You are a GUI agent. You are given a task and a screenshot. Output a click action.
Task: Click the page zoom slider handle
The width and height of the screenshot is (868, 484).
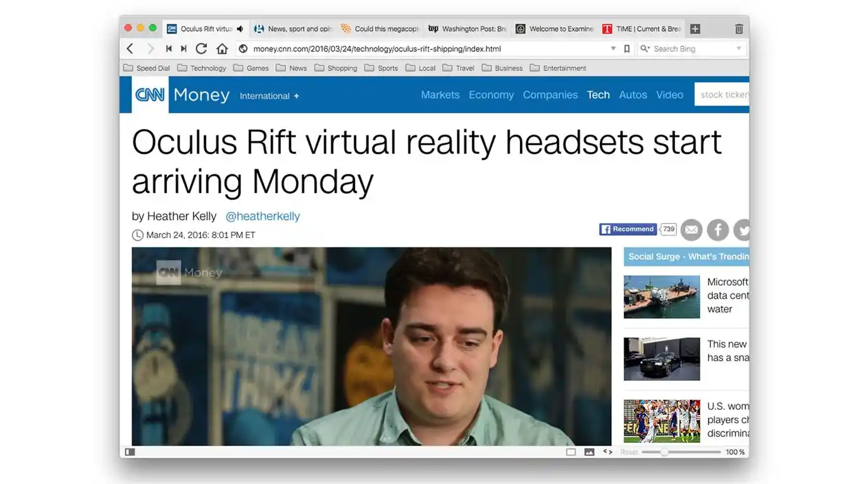click(x=664, y=452)
